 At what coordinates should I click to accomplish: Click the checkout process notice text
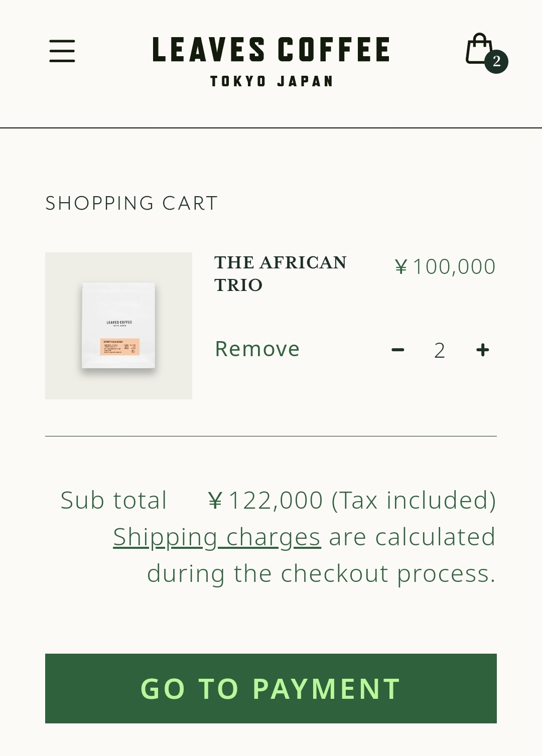pyautogui.click(x=321, y=573)
